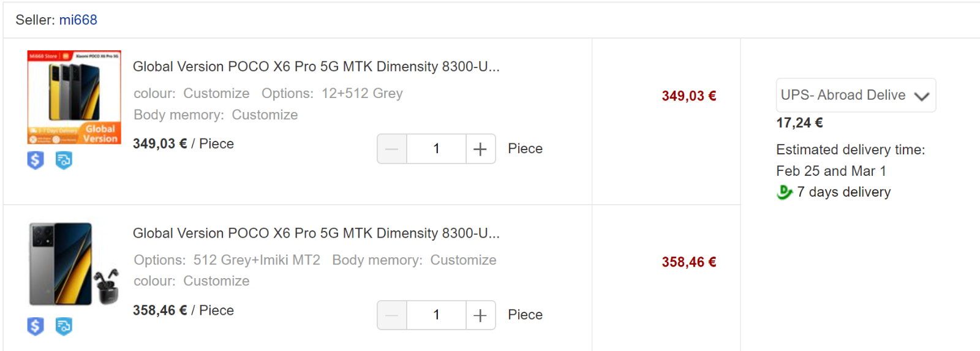Click the blue dollar shield icon under second product

pyautogui.click(x=36, y=326)
